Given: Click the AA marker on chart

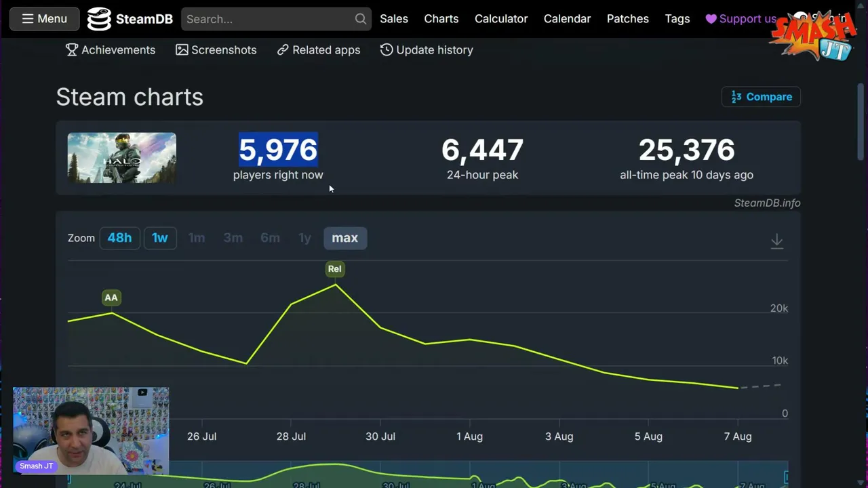Looking at the screenshot, I should (x=111, y=298).
